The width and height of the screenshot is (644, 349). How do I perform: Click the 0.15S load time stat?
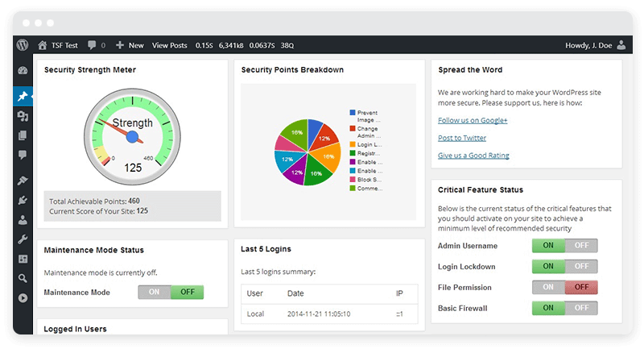[204, 45]
